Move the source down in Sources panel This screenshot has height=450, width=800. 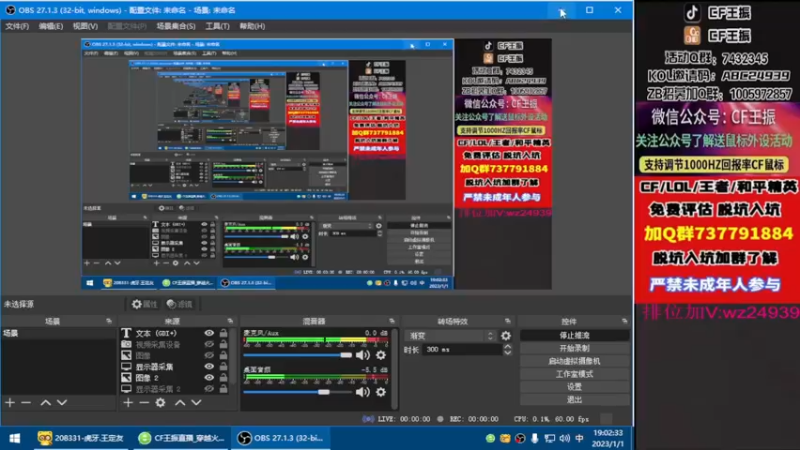click(196, 403)
